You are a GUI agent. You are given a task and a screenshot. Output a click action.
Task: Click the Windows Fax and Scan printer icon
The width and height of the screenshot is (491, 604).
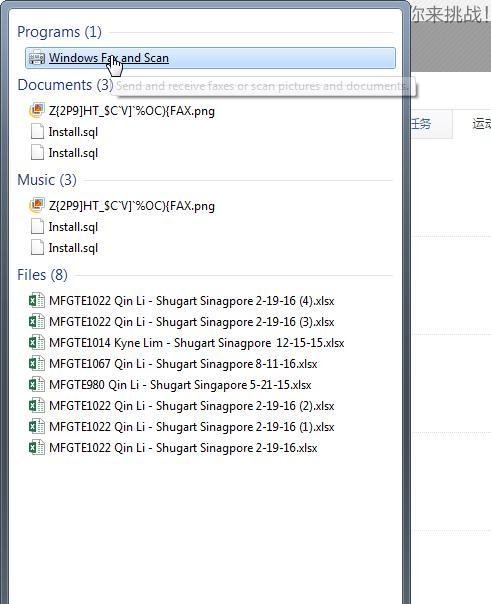pos(37,58)
